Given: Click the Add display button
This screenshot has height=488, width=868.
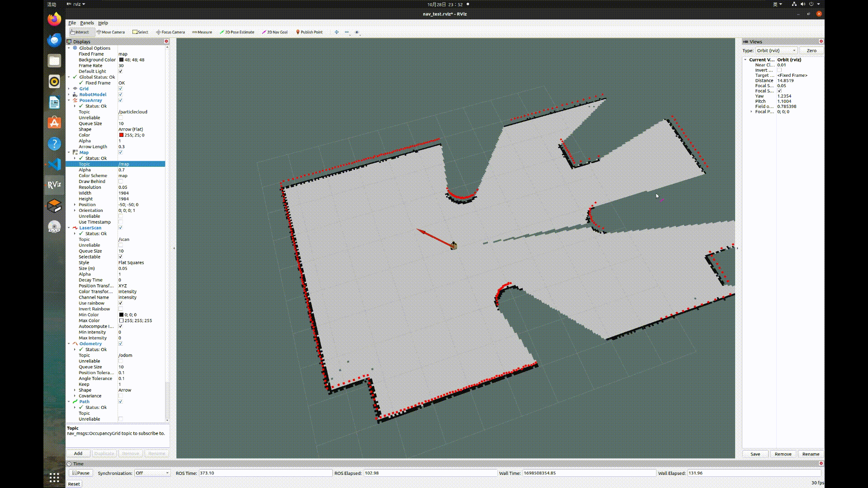Looking at the screenshot, I should tap(78, 453).
